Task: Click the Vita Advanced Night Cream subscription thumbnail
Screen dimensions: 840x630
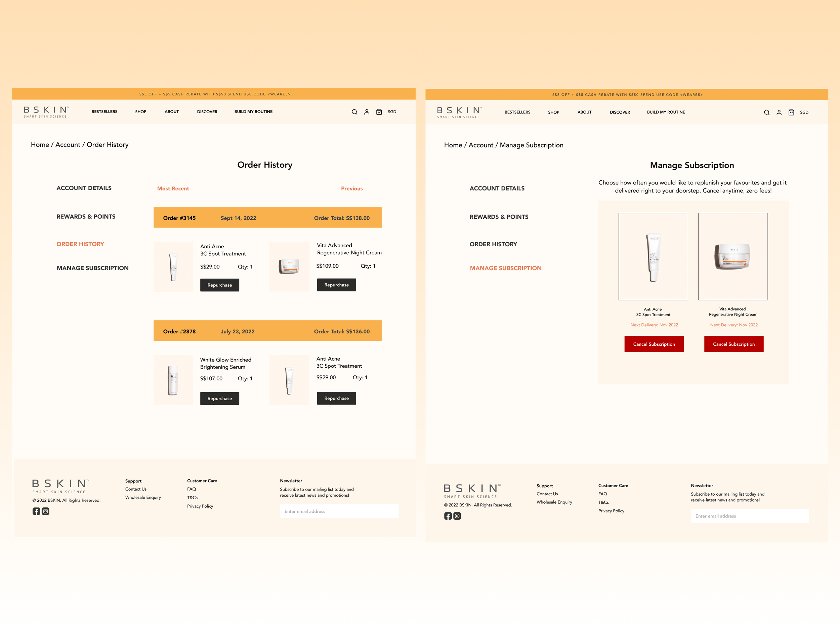Action: click(x=732, y=256)
